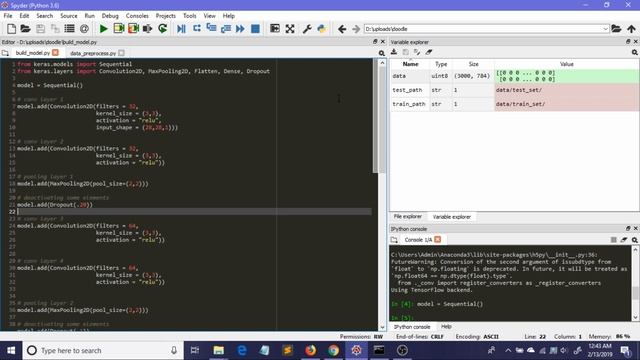This screenshot has height=360, width=640.
Task: Open the Consoles menu
Action: (x=137, y=16)
